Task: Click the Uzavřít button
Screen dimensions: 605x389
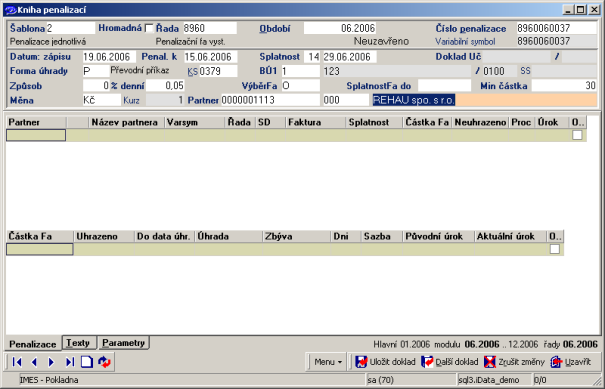Action: [571, 362]
